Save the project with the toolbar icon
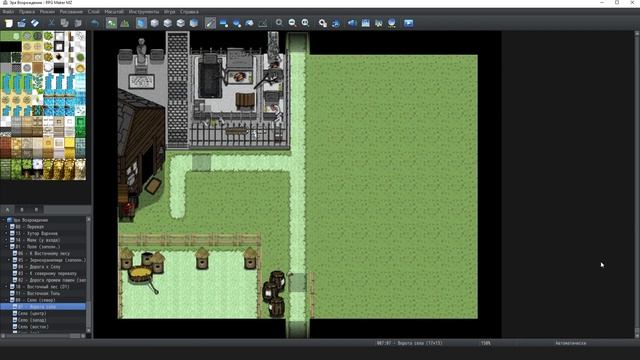 [x=35, y=23]
